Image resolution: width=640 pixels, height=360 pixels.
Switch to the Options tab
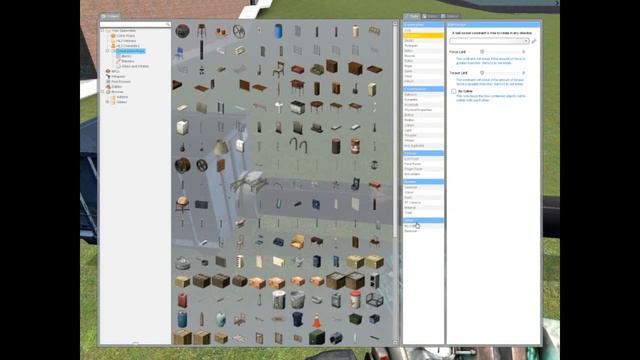[x=450, y=16]
